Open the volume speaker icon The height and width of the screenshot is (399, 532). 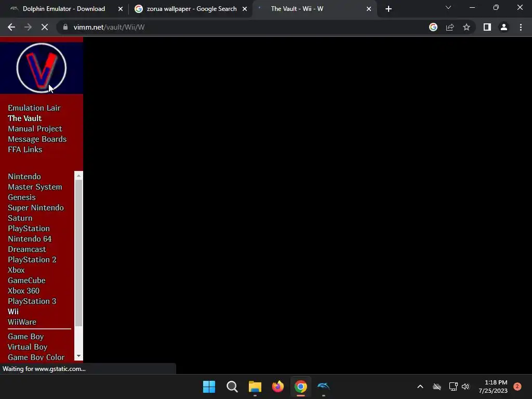[465, 387]
